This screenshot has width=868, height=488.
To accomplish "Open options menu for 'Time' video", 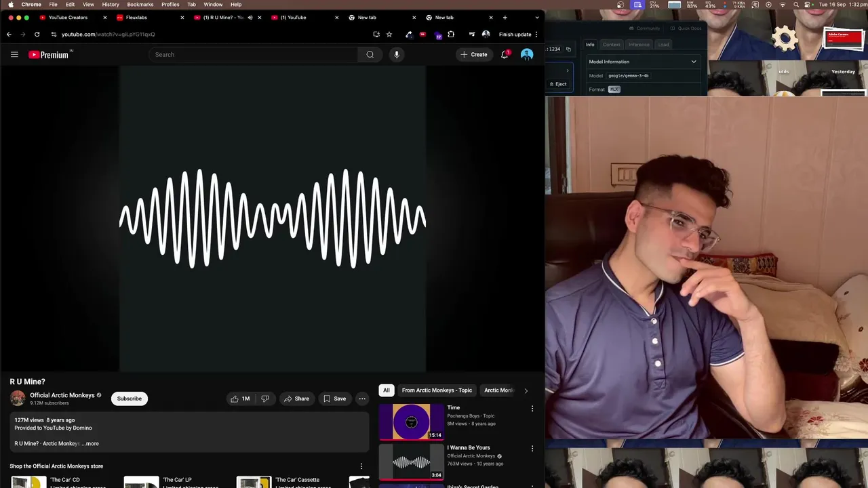I will pos(532,409).
